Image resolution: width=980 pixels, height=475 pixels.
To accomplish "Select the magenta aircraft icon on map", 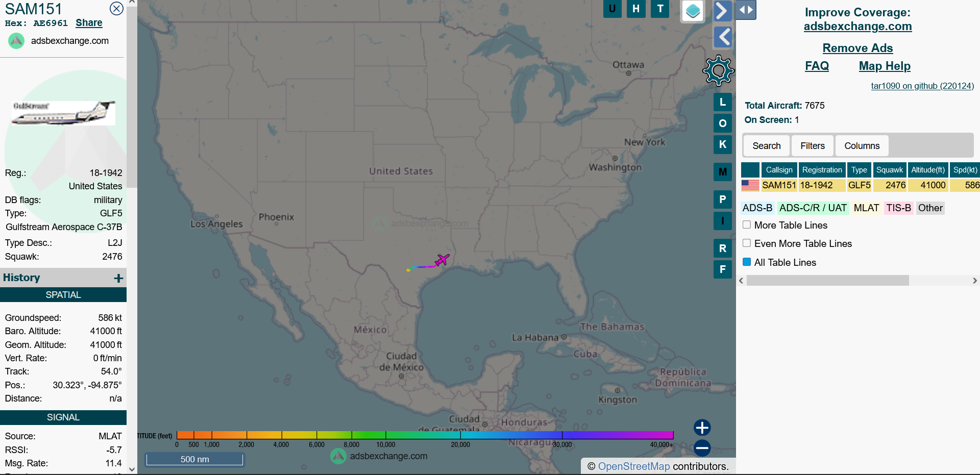I will (442, 260).
